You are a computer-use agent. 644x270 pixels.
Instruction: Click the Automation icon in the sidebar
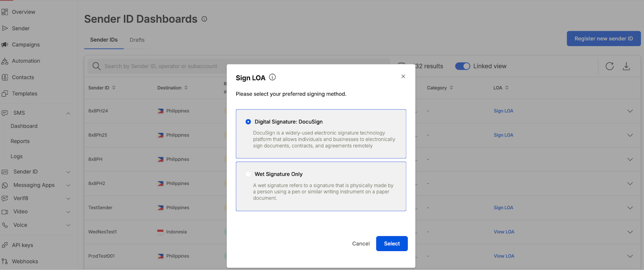tap(5, 61)
